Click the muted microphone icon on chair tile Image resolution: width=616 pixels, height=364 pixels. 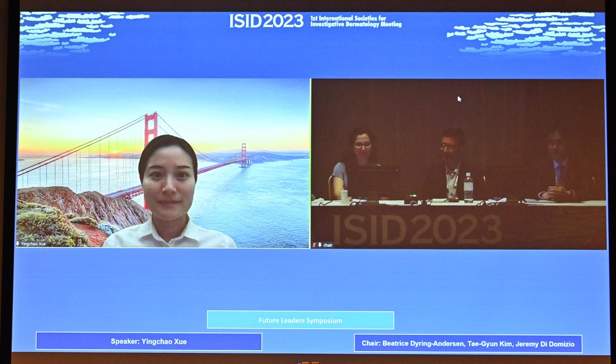pos(315,245)
